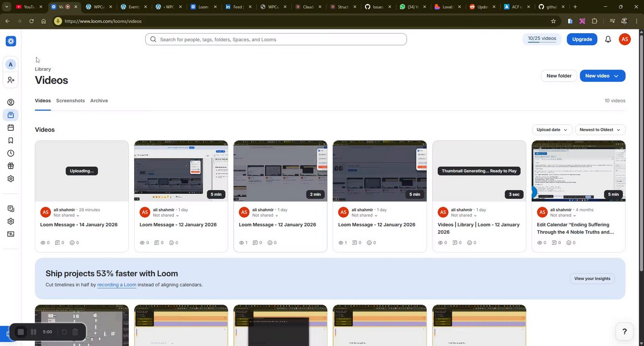This screenshot has width=644, height=346.
Task: Click the browser back arrow
Action: [x=7, y=21]
